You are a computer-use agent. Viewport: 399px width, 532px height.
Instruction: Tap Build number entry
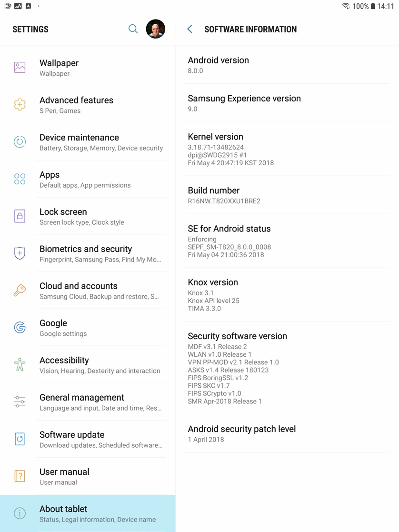(x=287, y=195)
